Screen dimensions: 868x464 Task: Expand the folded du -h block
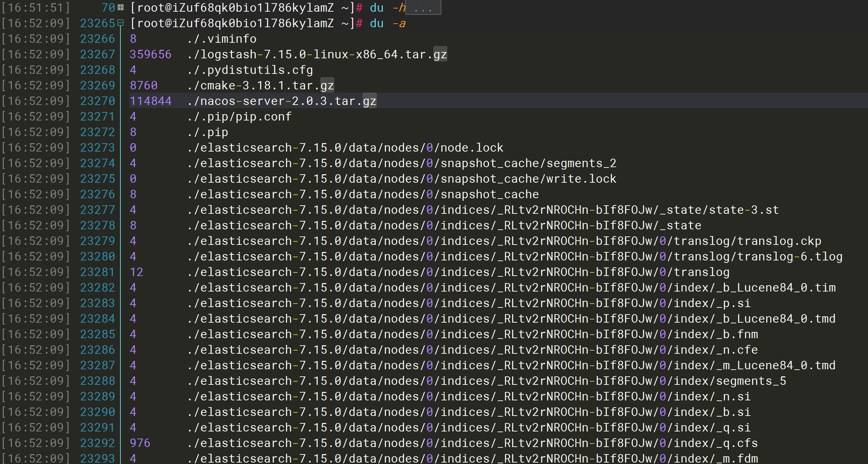tap(121, 7)
